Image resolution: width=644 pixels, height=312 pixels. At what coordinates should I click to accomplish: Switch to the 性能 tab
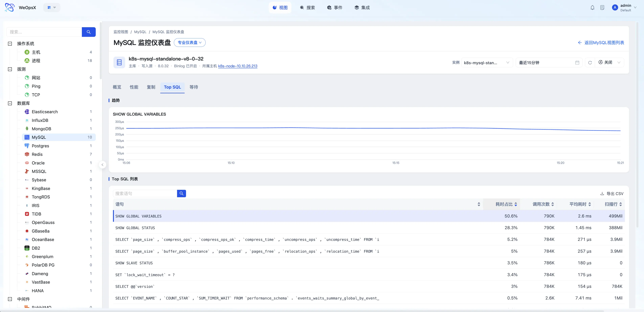[134, 87]
